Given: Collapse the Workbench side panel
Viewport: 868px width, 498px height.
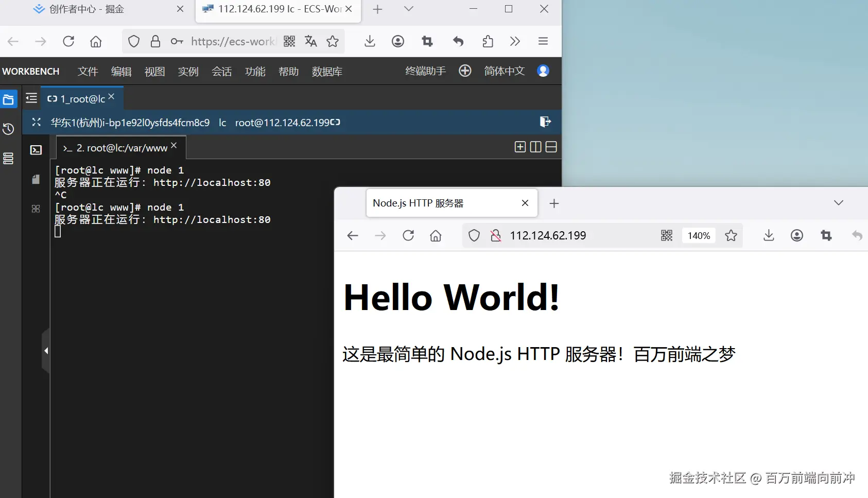Looking at the screenshot, I should (x=46, y=351).
